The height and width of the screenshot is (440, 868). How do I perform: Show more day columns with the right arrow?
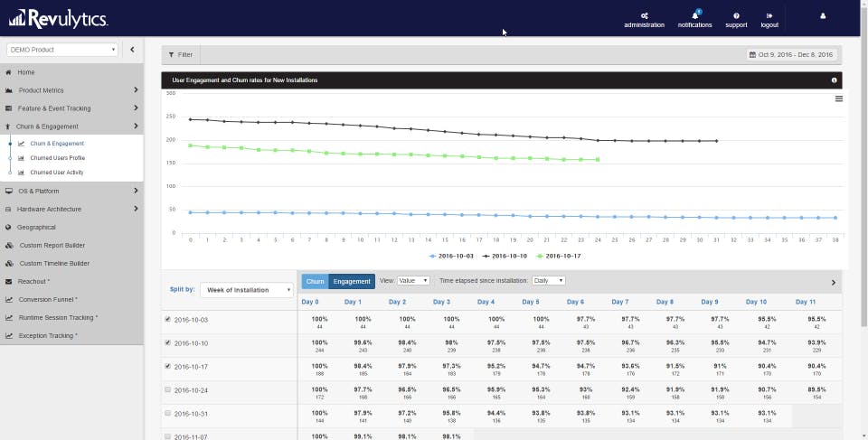tap(834, 283)
